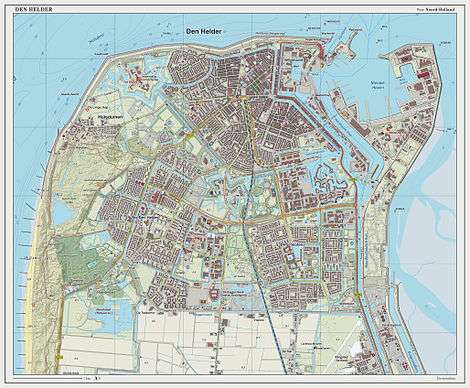Screen dimensions: 470x388
Task: Click the yellow road marker northwest of center
Action: (190, 135)
